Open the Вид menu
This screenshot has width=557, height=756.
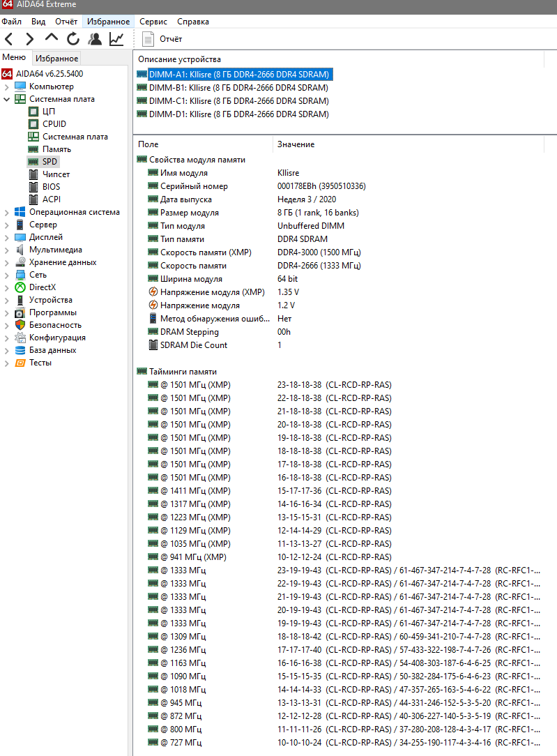38,22
